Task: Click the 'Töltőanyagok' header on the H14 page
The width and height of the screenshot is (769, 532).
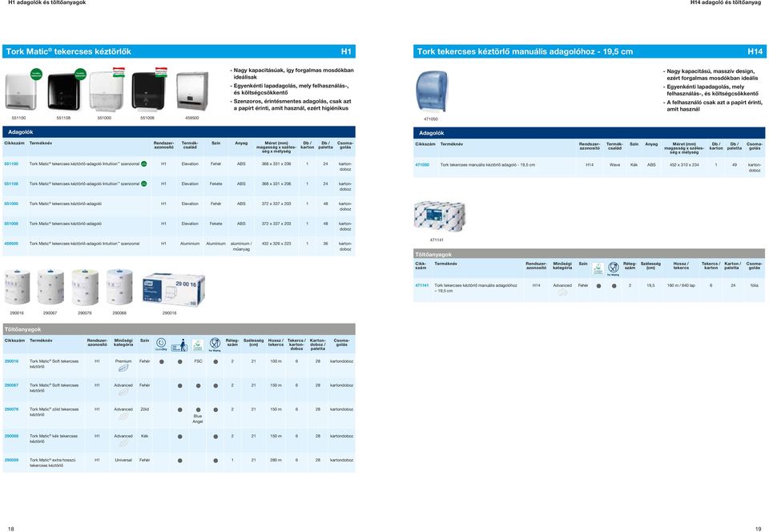Action: point(589,255)
